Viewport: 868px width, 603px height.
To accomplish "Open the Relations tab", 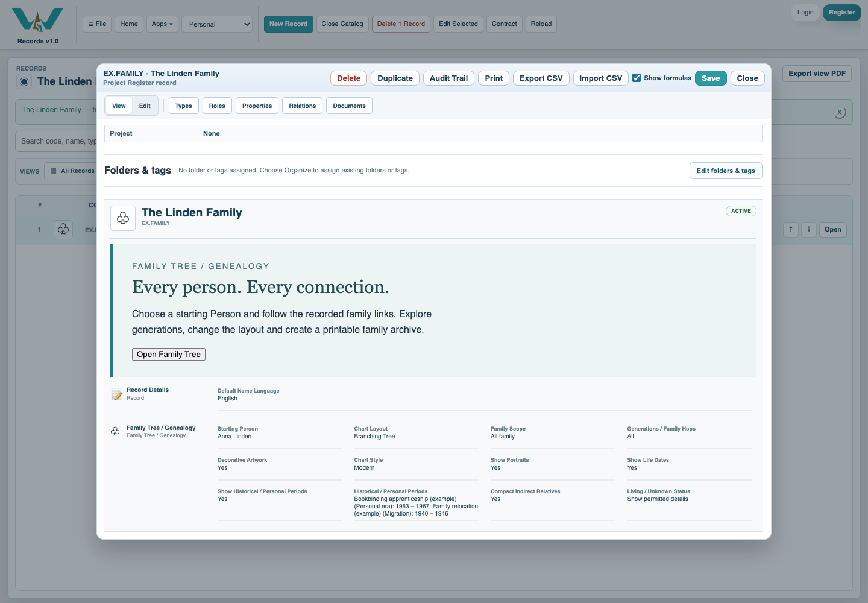I will point(303,106).
